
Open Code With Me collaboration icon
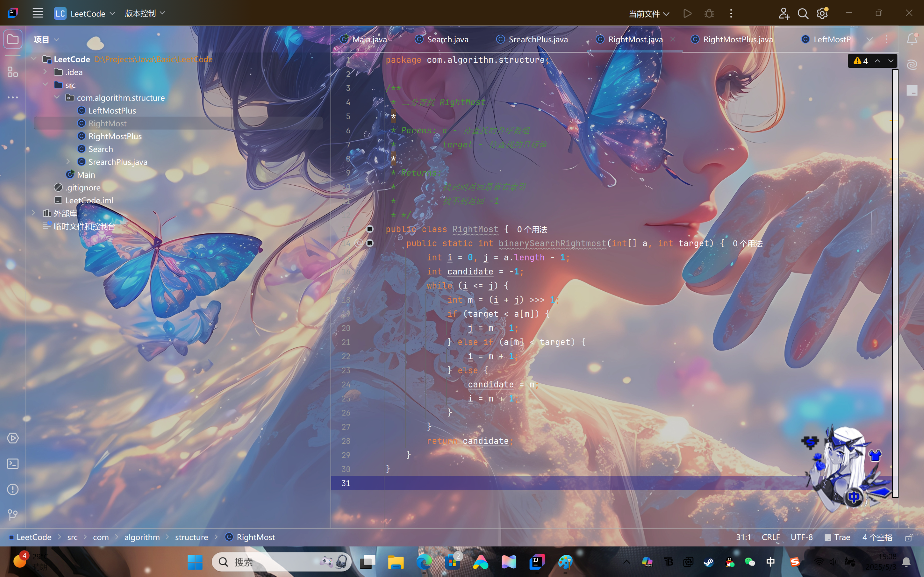(x=784, y=13)
